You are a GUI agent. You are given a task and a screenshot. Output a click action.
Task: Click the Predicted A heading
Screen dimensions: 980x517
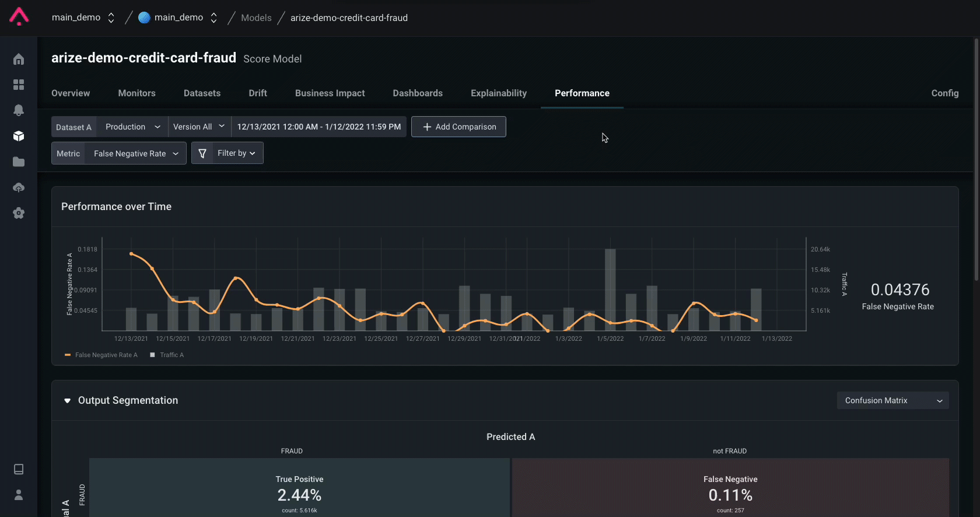510,437
